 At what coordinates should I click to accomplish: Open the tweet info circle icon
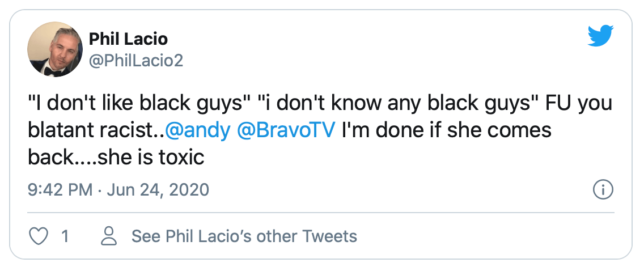point(601,190)
